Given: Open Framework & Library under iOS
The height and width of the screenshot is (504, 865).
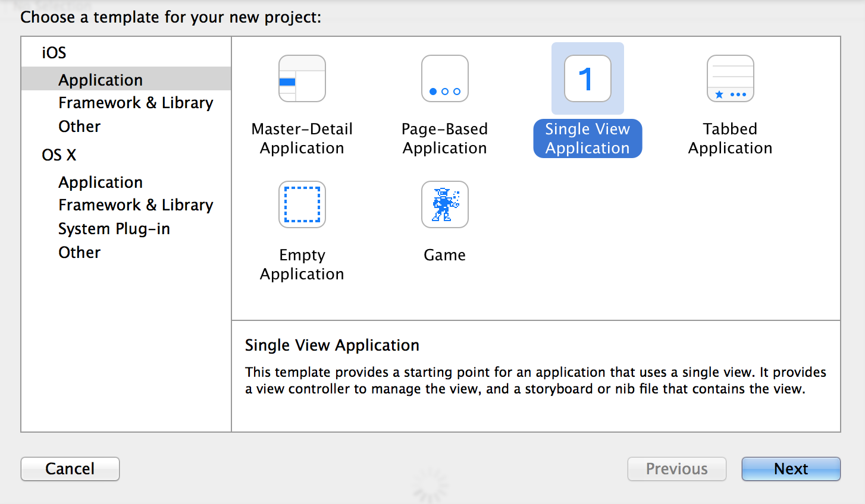Looking at the screenshot, I should (136, 103).
